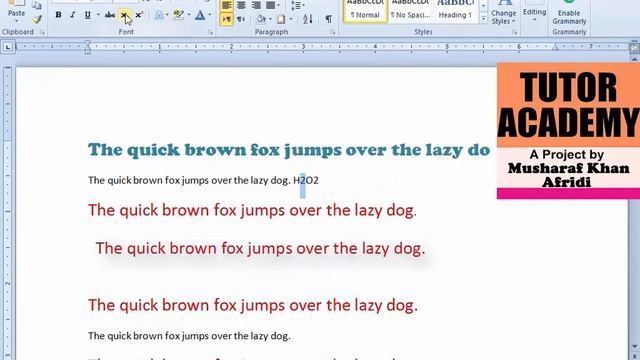Viewport: 640px width, 360px height.
Task: Open Text Effects dropdown arrow
Action: point(167,15)
